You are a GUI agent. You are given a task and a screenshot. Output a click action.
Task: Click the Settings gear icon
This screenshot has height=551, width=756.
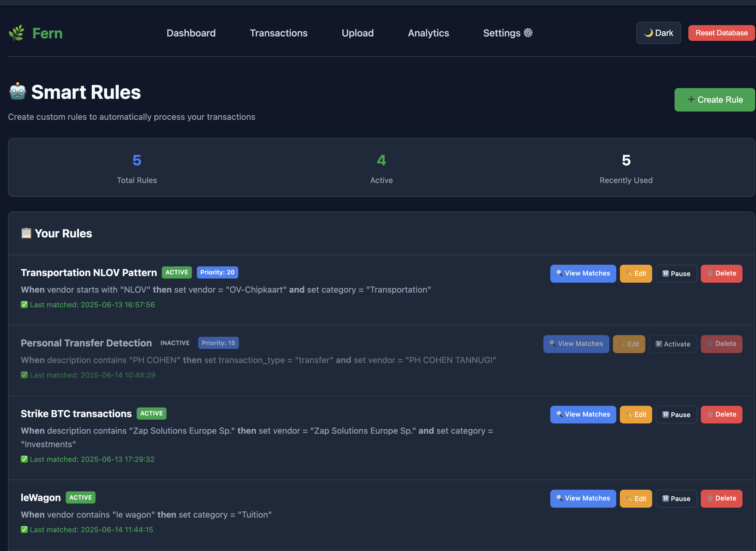[528, 33]
